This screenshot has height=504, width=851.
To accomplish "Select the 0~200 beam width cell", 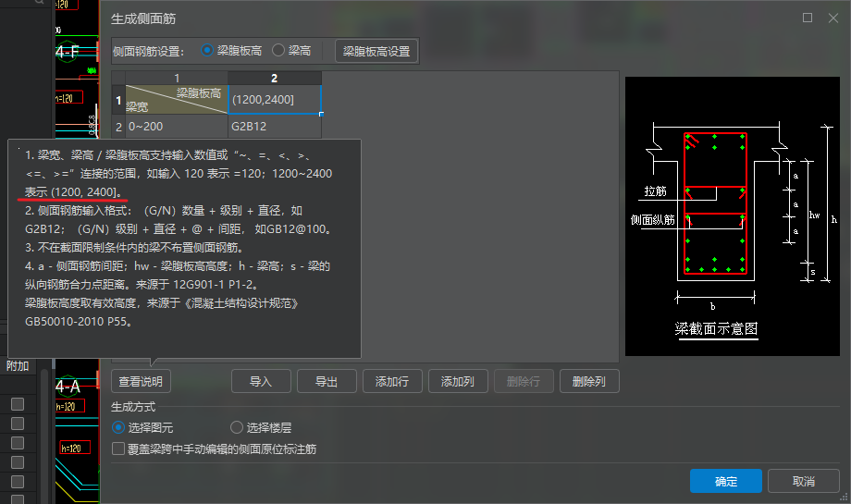I will pos(177,127).
